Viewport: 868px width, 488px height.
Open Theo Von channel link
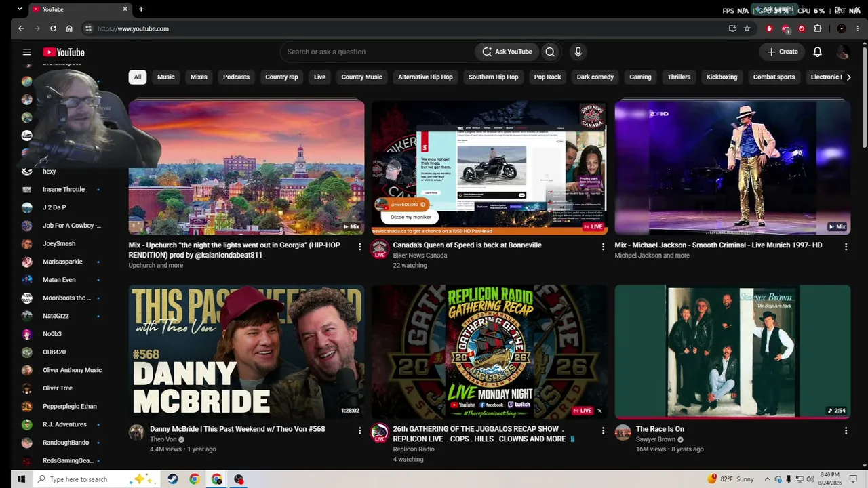click(163, 439)
